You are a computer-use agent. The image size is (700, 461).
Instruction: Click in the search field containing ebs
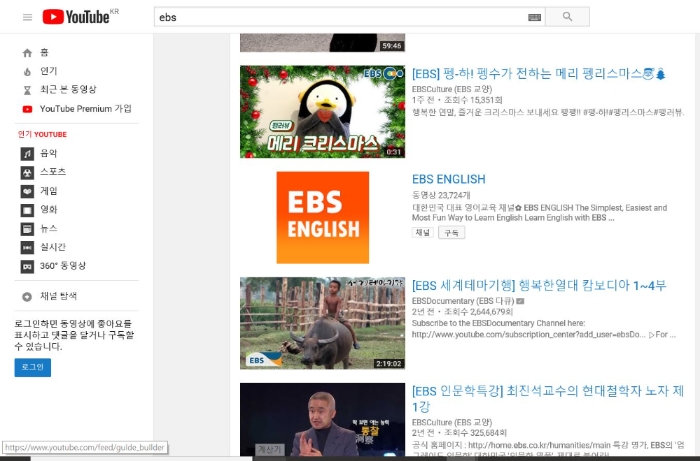[x=340, y=17]
